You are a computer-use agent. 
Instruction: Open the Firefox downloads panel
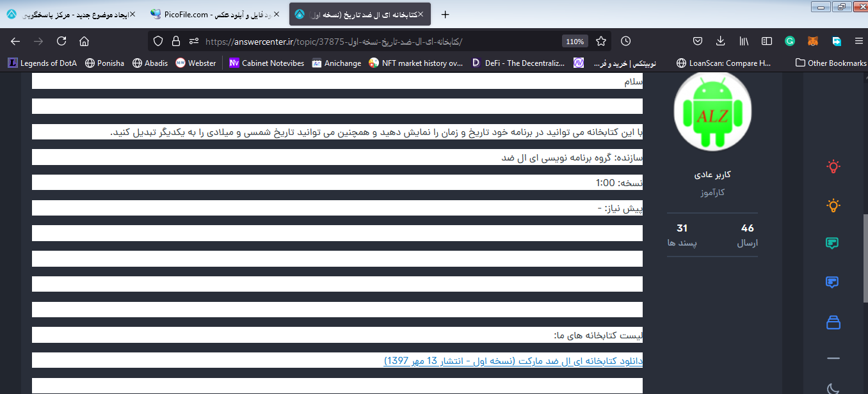coord(721,41)
